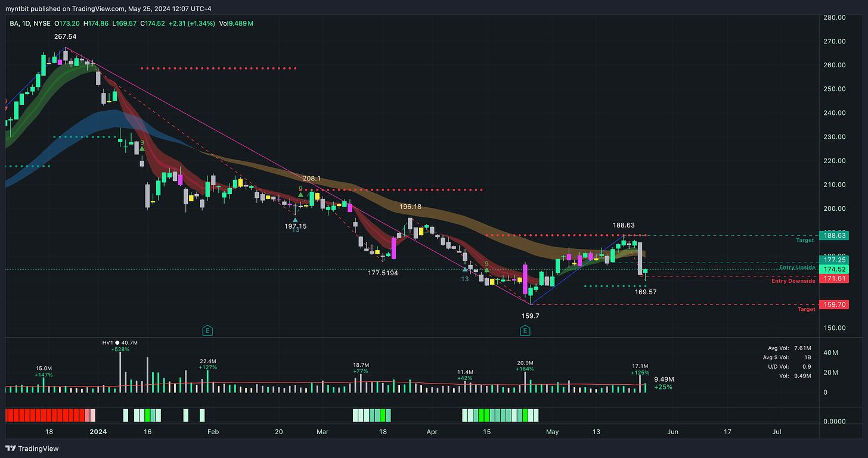
Task: Click the 230.00 price scale label
Action: click(x=835, y=136)
